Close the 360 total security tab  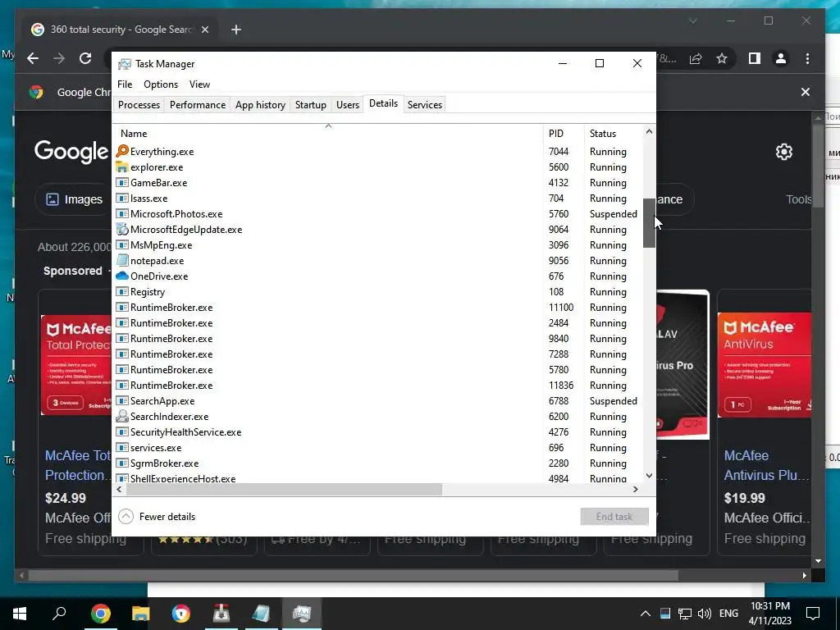tap(204, 30)
